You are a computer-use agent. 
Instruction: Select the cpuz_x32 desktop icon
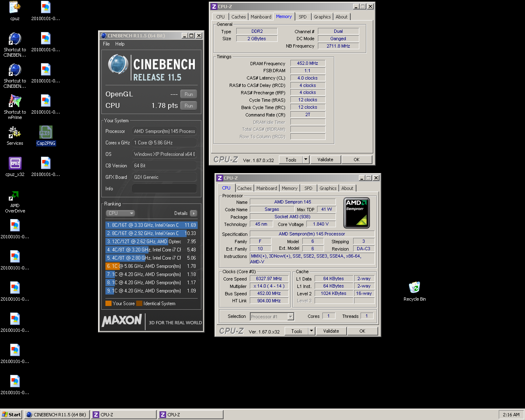tap(15, 167)
